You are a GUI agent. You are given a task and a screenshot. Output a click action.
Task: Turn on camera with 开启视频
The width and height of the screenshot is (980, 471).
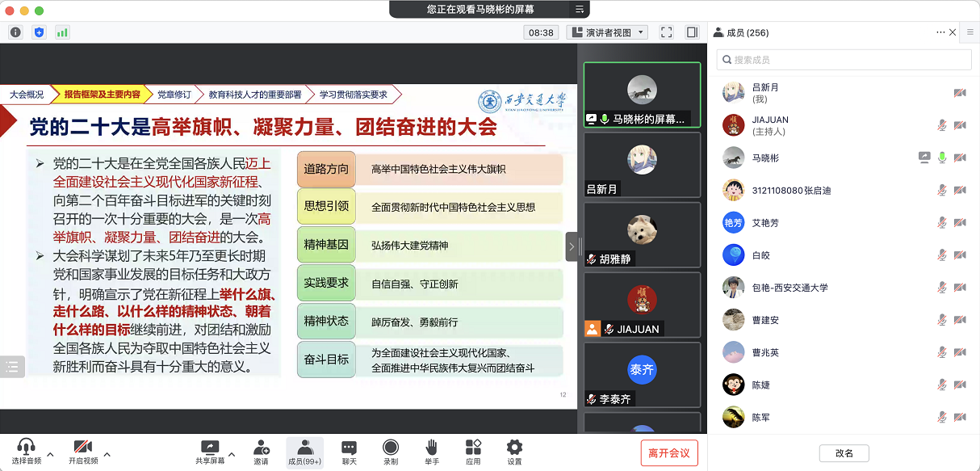click(x=82, y=452)
